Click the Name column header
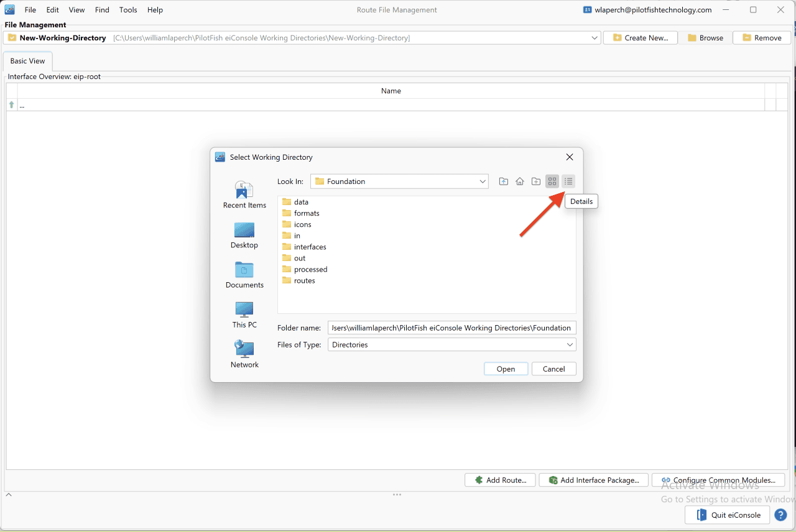796x532 pixels. [x=391, y=91]
